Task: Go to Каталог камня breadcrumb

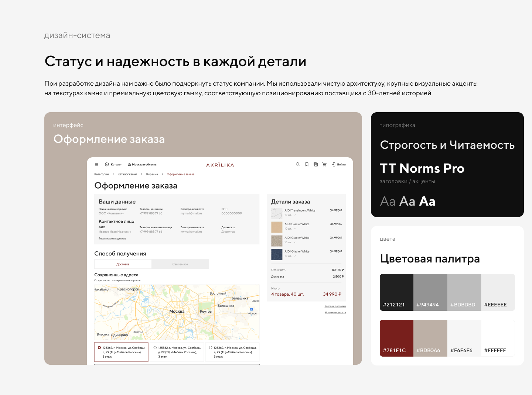Action: point(127,174)
